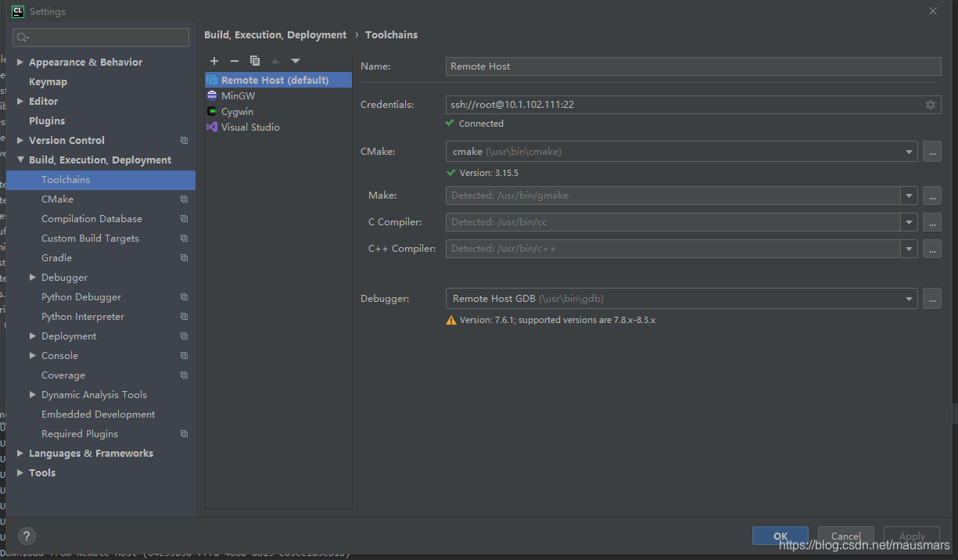Open Custom Build Targets settings
The image size is (958, 560).
(x=90, y=238)
